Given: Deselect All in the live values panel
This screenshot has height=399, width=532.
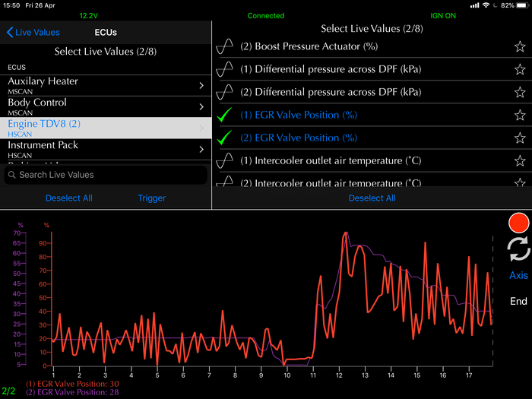Looking at the screenshot, I should (x=372, y=198).
